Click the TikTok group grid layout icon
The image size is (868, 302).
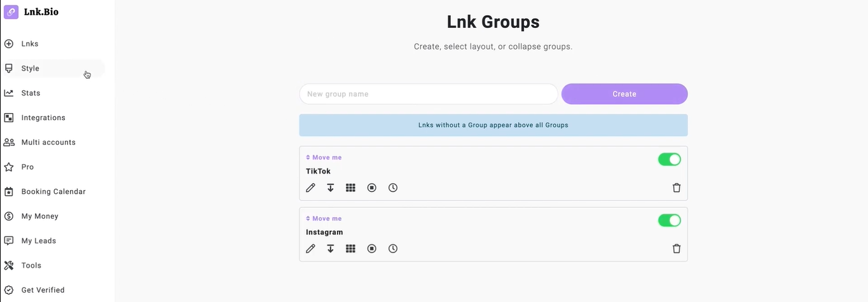point(350,188)
